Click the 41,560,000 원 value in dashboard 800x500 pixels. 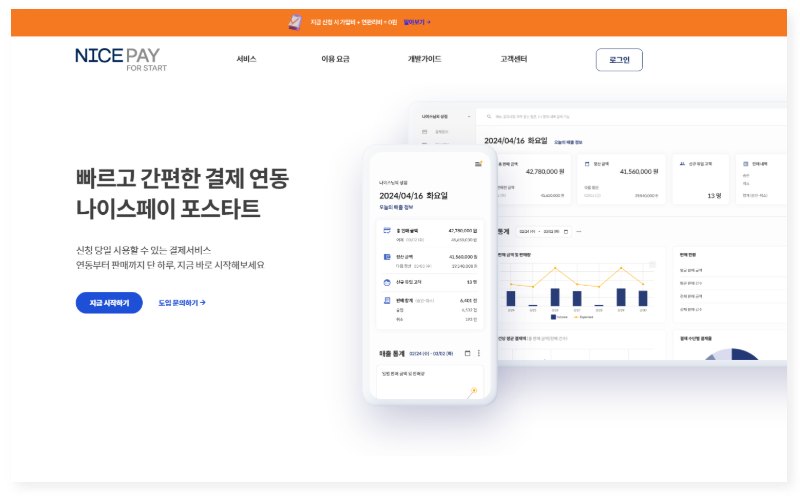(639, 171)
